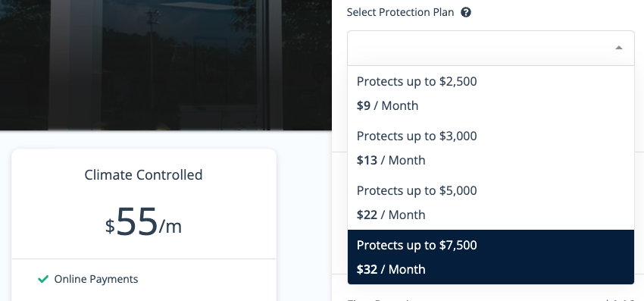Click the $9 / Month price line
644x301 pixels.
click(387, 105)
